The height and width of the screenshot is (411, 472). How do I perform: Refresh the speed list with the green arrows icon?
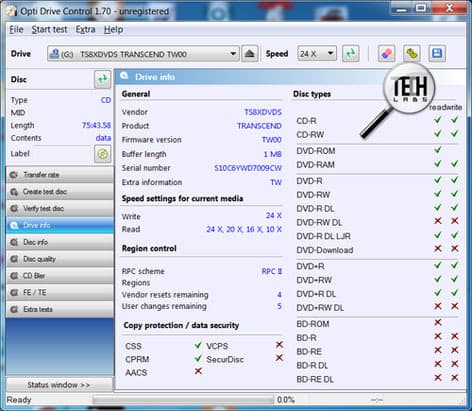(x=351, y=54)
